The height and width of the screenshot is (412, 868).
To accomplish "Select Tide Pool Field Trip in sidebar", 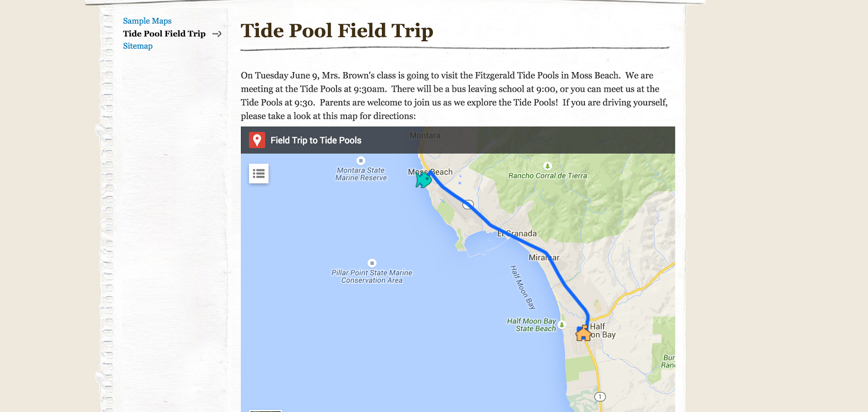I will coord(164,34).
